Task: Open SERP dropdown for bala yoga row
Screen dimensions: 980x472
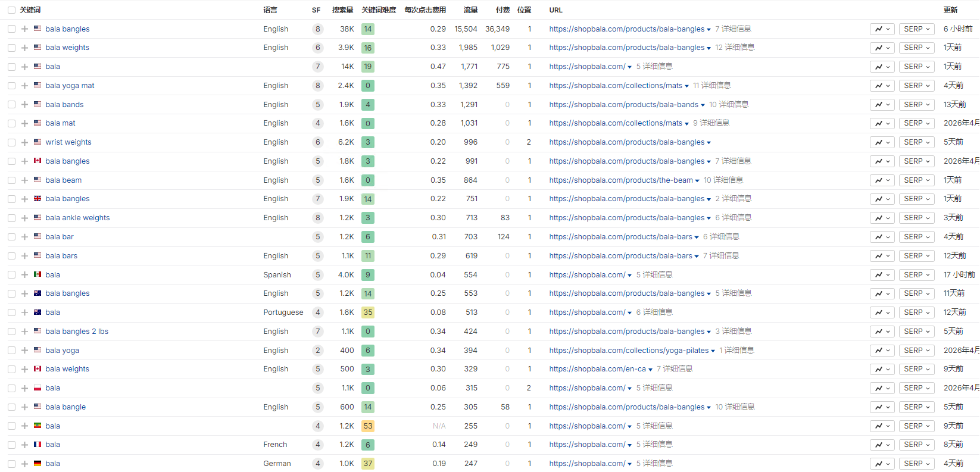Action: tap(917, 351)
